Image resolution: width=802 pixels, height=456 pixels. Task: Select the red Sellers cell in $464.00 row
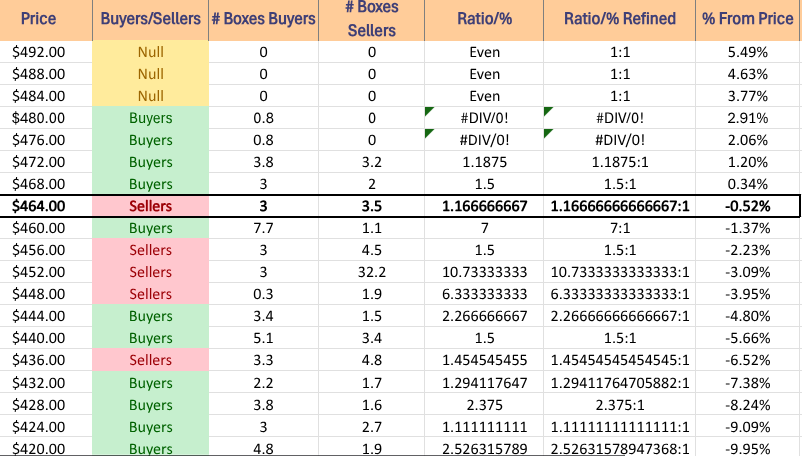[151, 206]
